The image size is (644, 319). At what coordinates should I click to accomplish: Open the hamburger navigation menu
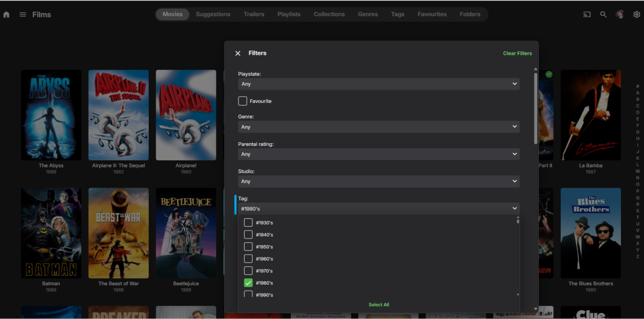23,14
